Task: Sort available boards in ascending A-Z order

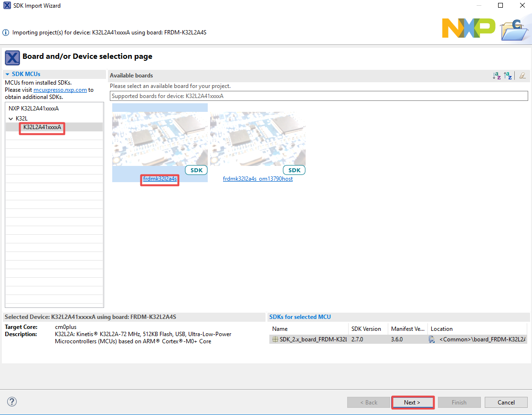Action: click(497, 76)
